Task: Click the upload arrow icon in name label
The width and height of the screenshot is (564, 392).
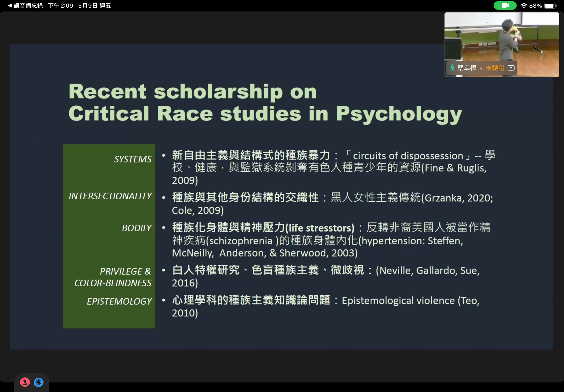Action: click(511, 68)
